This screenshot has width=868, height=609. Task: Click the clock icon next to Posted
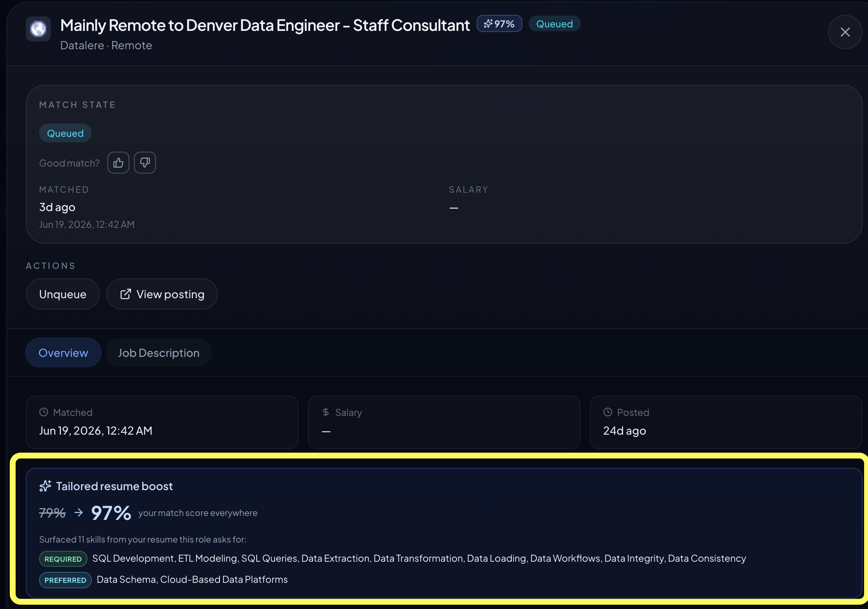pyautogui.click(x=608, y=412)
